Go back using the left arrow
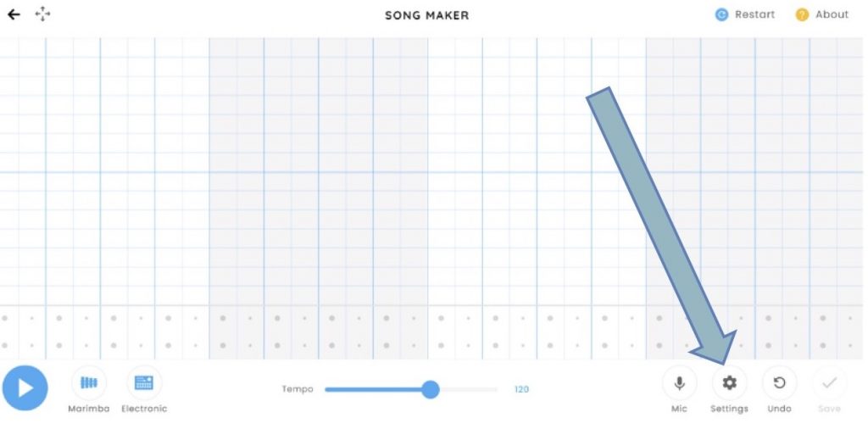 point(14,14)
